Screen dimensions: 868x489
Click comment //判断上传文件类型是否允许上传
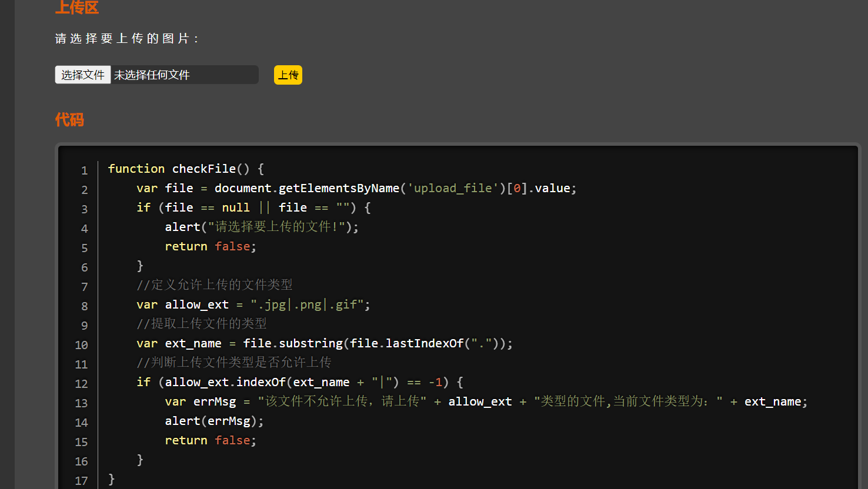[234, 363]
